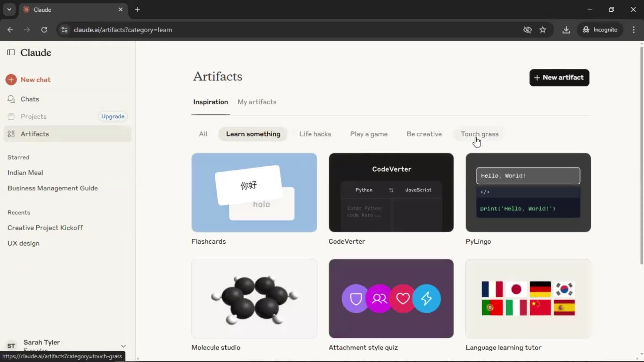Open Artifacts in the sidebar
This screenshot has width=644, height=362.
pyautogui.click(x=67, y=134)
